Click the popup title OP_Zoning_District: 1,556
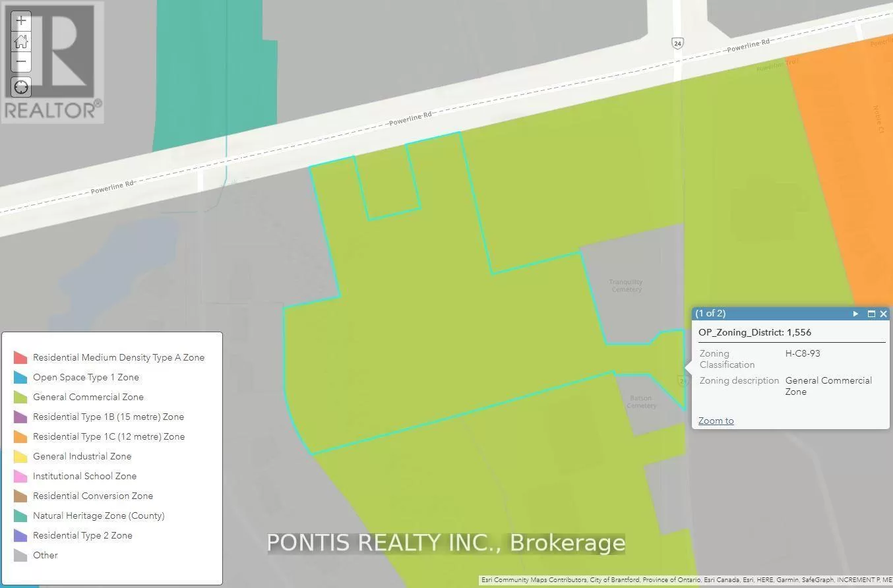This screenshot has width=893, height=588. click(754, 332)
